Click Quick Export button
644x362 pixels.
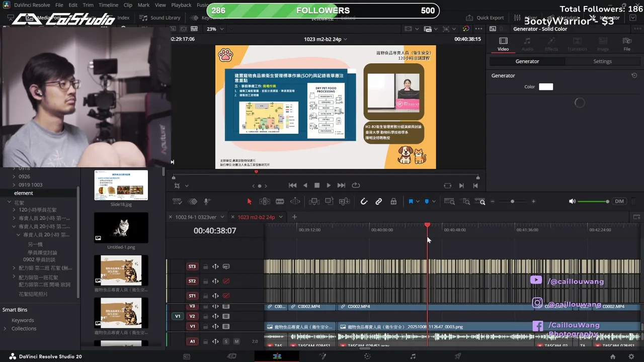coord(485,18)
